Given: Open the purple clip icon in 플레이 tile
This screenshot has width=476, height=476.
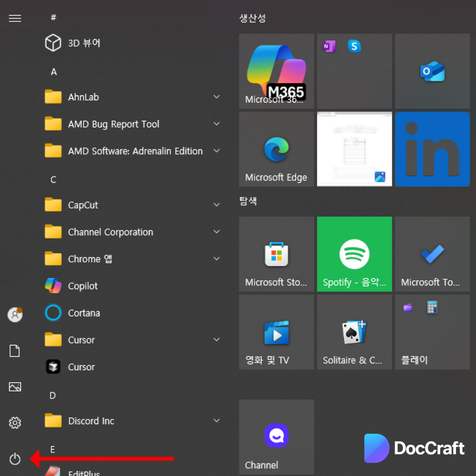Looking at the screenshot, I should [x=408, y=307].
